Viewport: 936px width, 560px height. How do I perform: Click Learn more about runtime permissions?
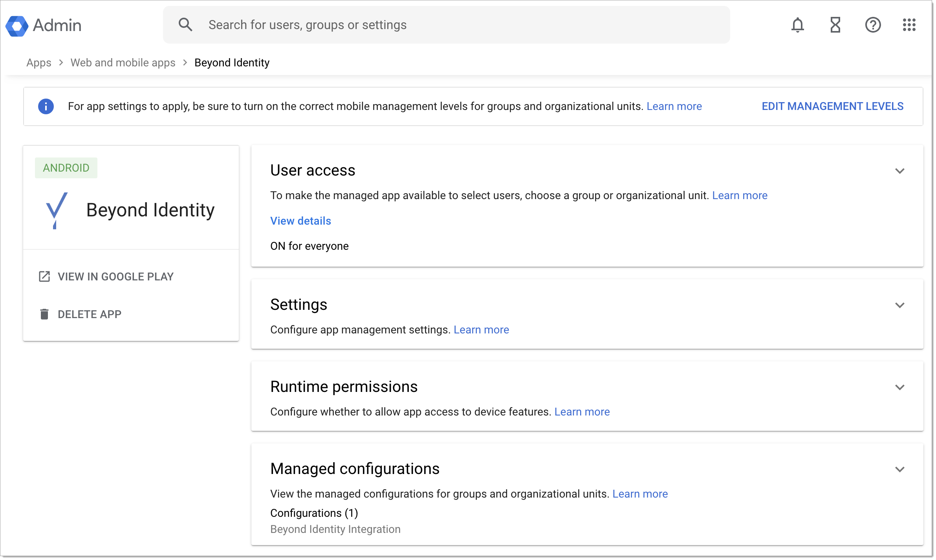click(x=582, y=412)
